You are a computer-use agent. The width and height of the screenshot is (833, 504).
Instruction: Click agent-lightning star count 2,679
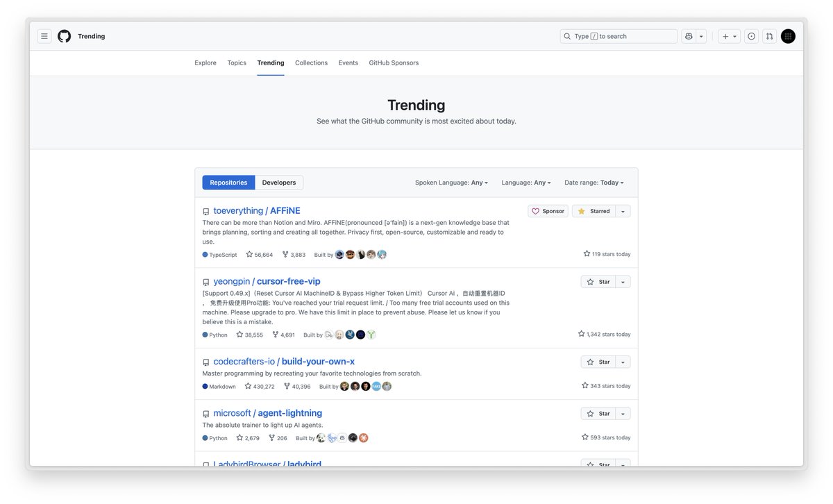248,438
